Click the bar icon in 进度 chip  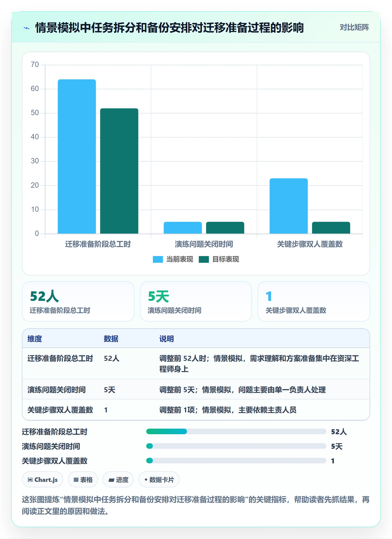coord(111,480)
